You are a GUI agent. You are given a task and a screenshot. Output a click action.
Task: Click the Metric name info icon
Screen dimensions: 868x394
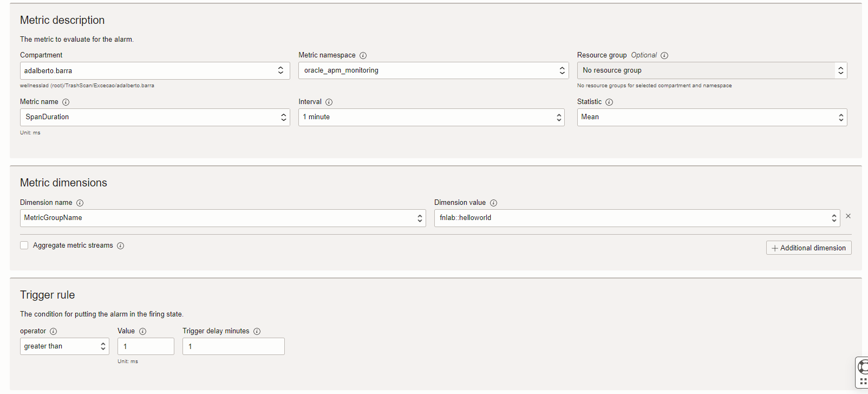66,102
